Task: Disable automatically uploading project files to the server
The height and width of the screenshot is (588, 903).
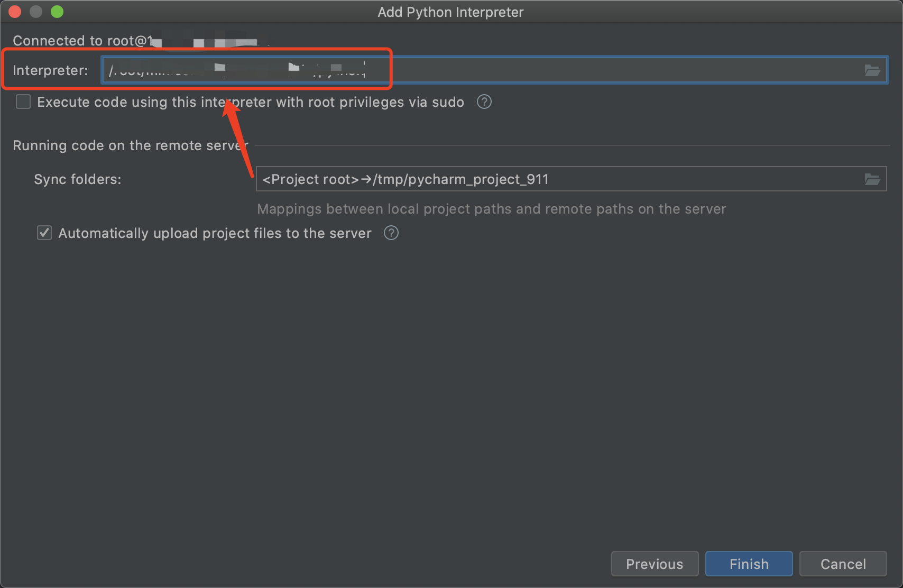Action: pyautogui.click(x=44, y=233)
